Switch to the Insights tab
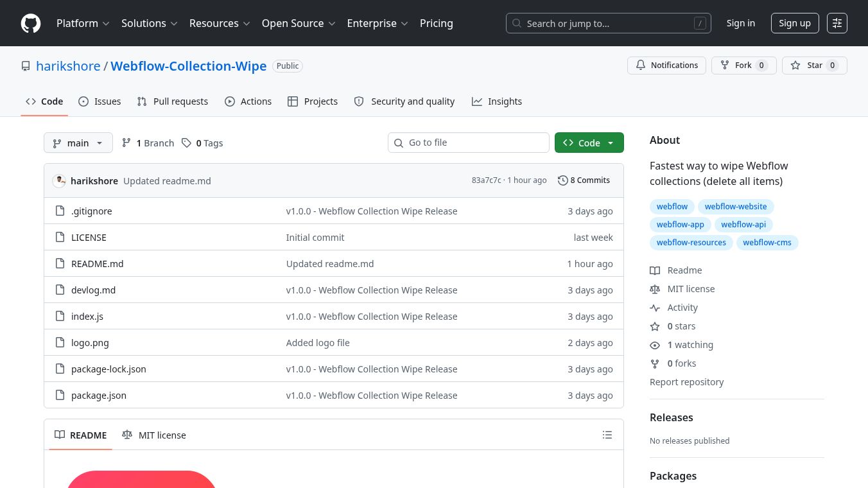 [x=497, y=101]
